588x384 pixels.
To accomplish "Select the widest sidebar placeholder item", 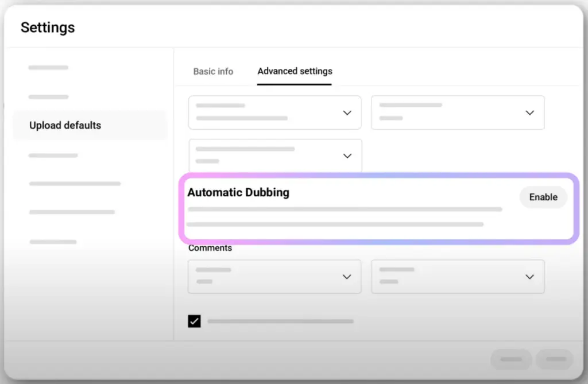I will click(75, 184).
